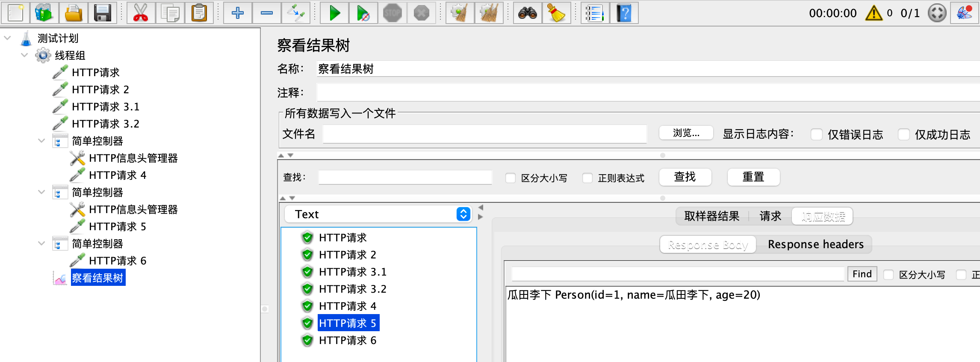Paste with the clipboard toolbar icon
This screenshot has height=362, width=980.
coord(199,13)
